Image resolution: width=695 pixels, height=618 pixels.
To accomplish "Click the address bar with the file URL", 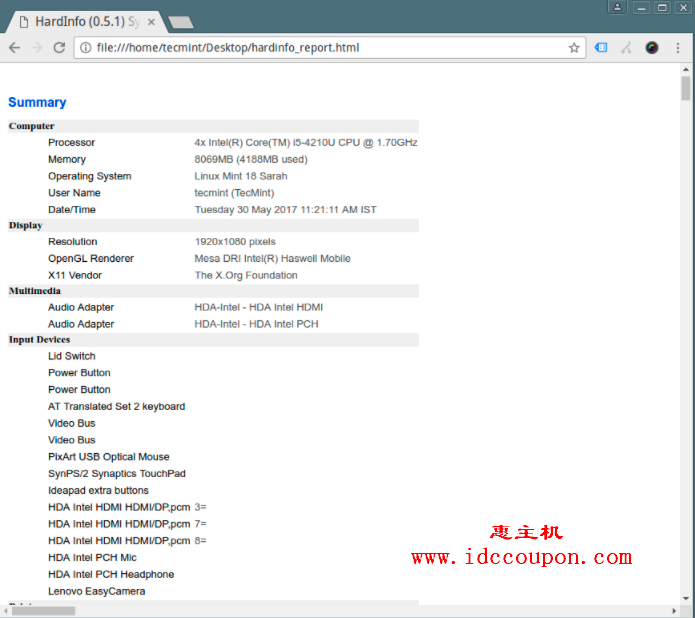I will tap(320, 48).
